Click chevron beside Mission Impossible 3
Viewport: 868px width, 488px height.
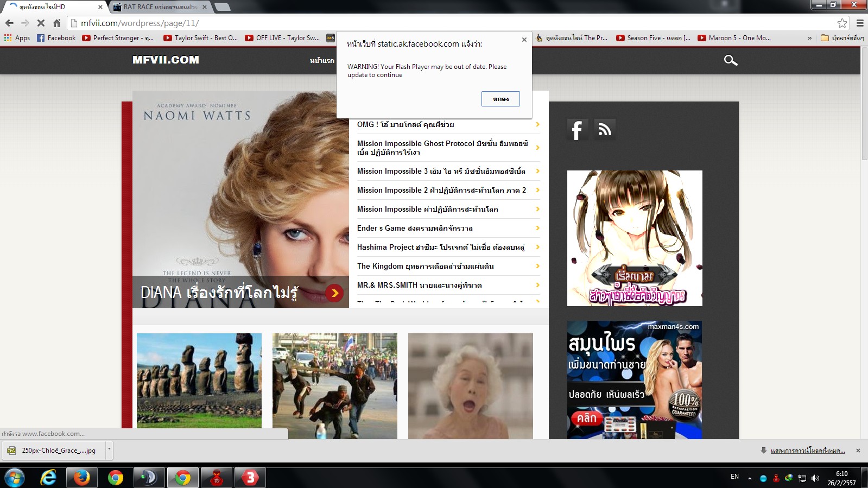537,171
